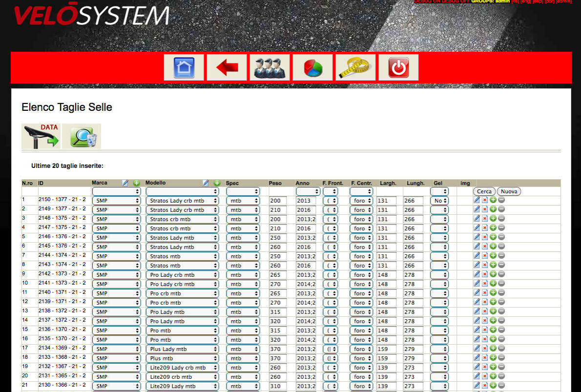The height and width of the screenshot is (392, 581).
Task: Click the Anno field 2016 in row 2
Action: (306, 210)
